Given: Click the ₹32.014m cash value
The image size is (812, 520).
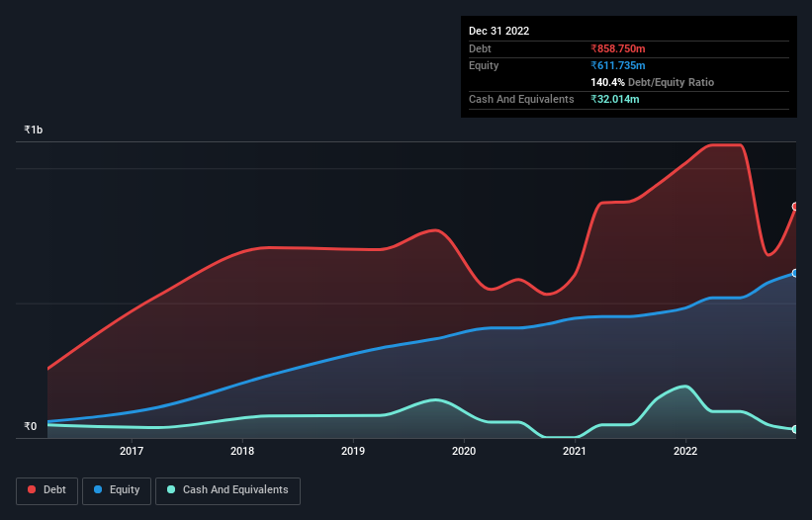Looking at the screenshot, I should [x=615, y=99].
